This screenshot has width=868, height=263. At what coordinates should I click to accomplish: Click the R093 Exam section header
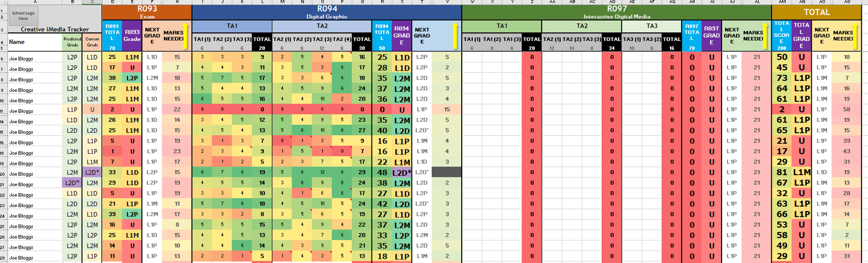click(146, 12)
